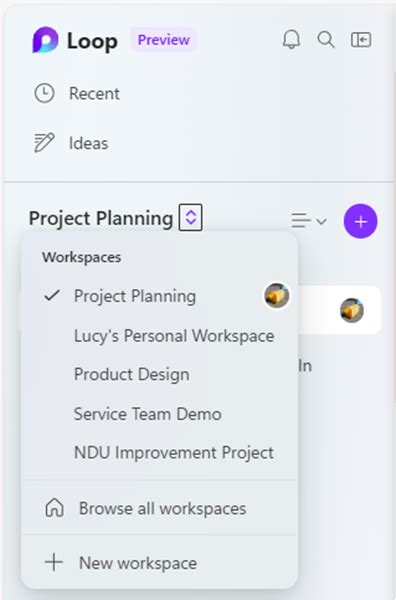Click the Preview badge
The height and width of the screenshot is (600, 396).
click(x=164, y=40)
